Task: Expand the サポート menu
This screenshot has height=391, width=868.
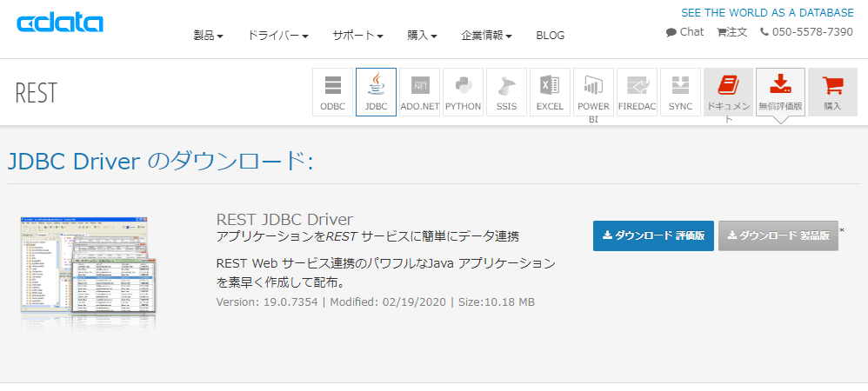Action: tap(357, 36)
